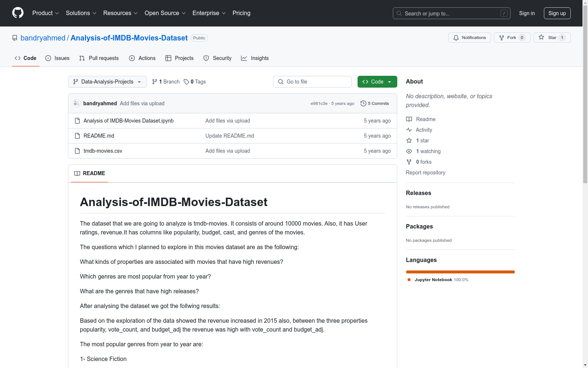588x368 pixels.
Task: Expand the Solutions menu
Action: click(x=81, y=13)
